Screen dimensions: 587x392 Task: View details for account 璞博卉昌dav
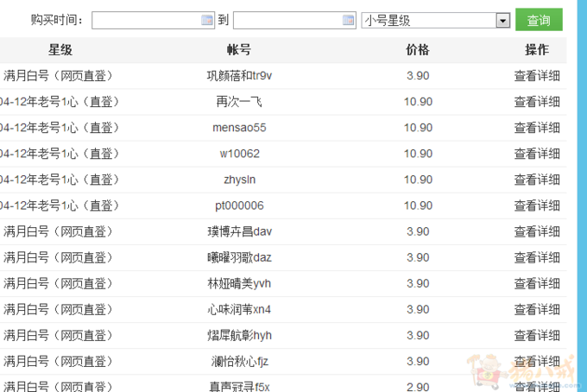coord(537,231)
